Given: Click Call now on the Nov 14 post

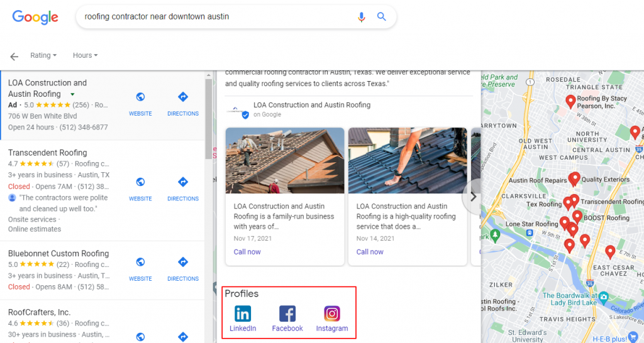Looking at the screenshot, I should tap(370, 252).
